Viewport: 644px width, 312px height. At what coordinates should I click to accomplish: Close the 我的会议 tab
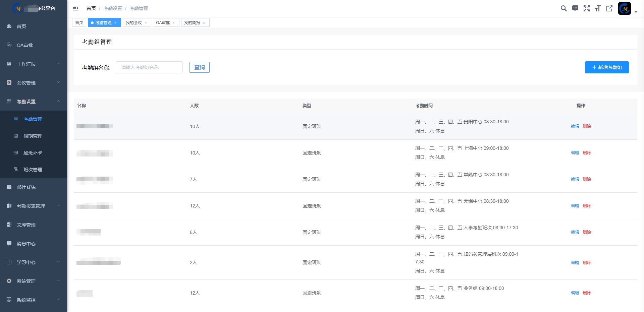tap(146, 23)
